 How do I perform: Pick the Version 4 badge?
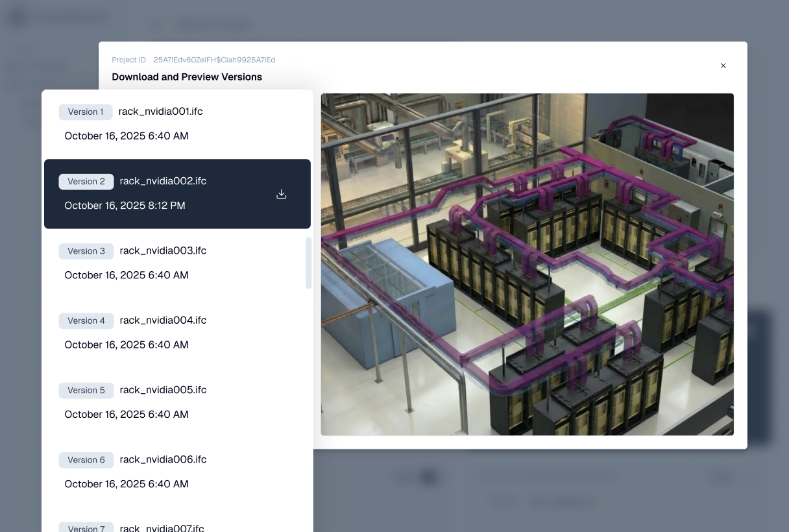tap(86, 320)
